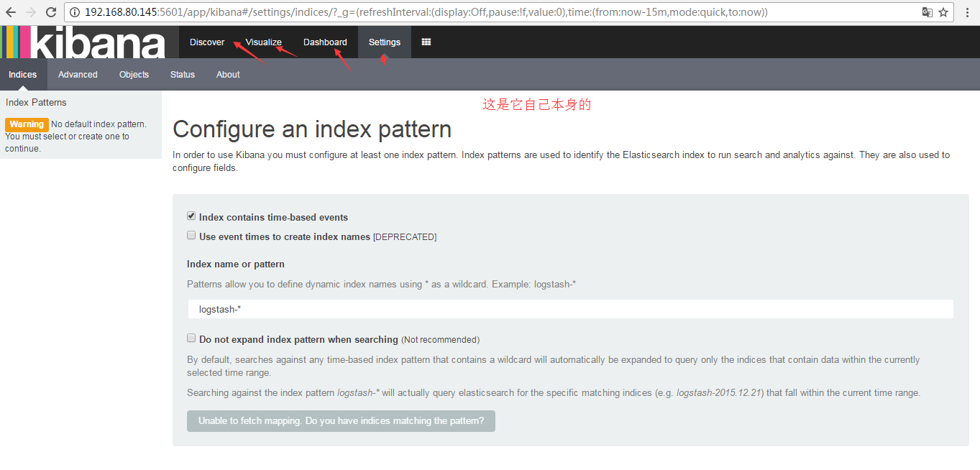Uncheck Index contains time-based events

(191, 216)
